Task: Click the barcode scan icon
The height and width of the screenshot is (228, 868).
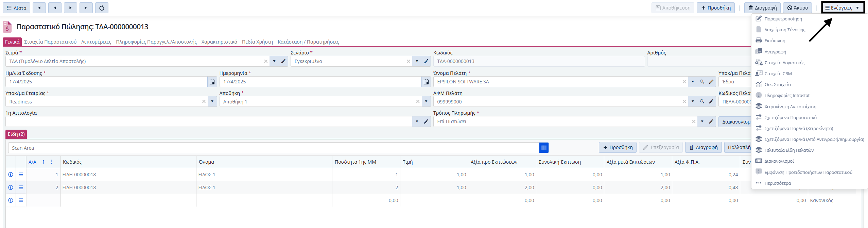Action: 544,148
